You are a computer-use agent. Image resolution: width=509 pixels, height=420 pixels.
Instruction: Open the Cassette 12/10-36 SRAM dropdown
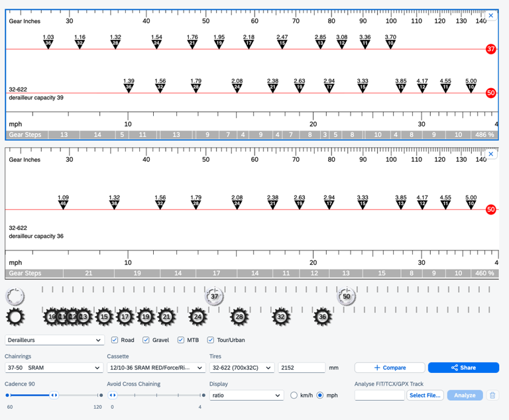coord(156,368)
